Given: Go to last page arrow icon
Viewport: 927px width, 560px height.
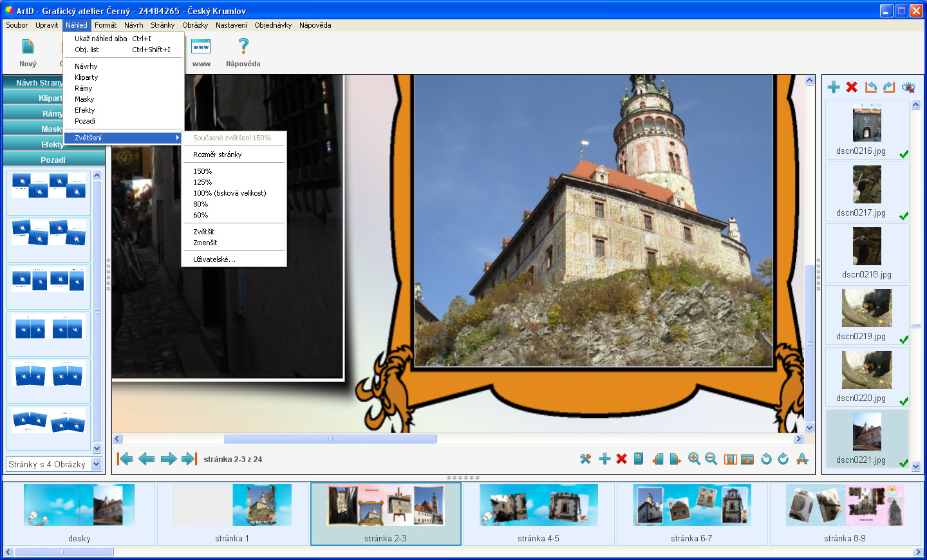Looking at the screenshot, I should pos(189,459).
